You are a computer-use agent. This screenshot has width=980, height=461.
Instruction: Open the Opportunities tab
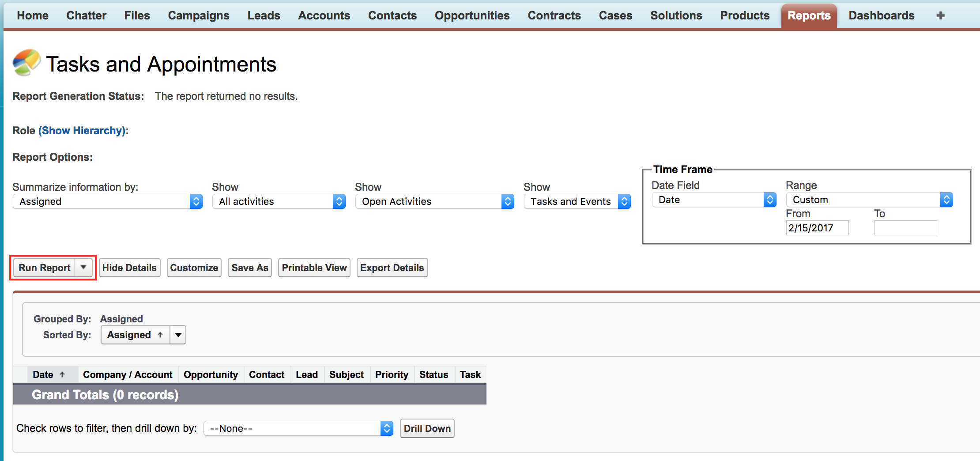tap(472, 15)
